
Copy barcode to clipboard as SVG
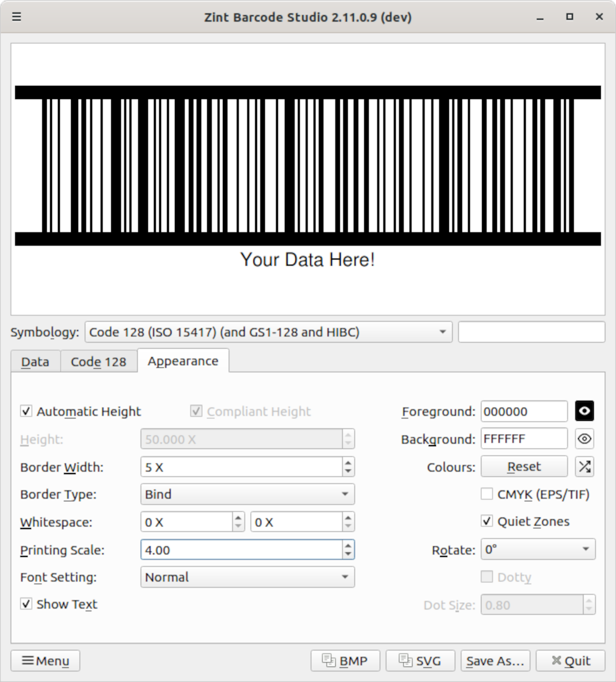420,661
